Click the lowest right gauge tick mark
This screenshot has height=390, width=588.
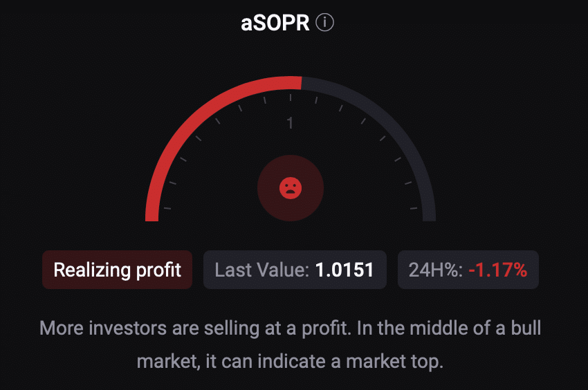[x=414, y=208]
